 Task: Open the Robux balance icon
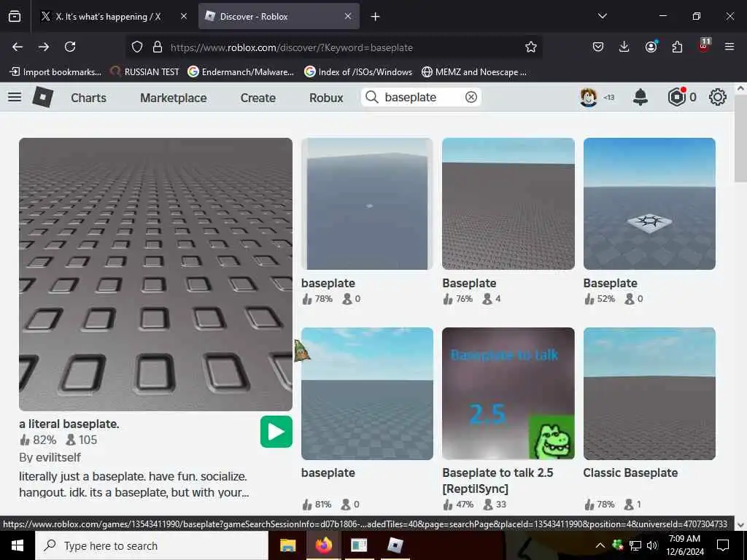(x=676, y=97)
